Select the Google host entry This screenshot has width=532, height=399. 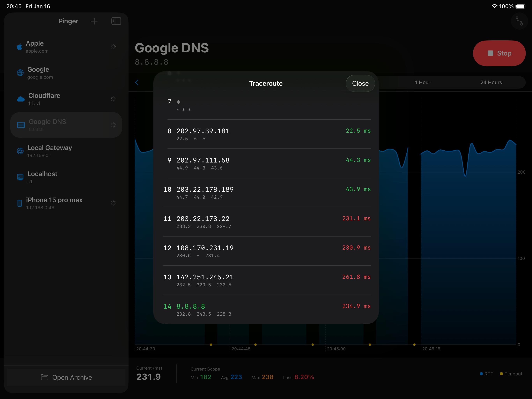pyautogui.click(x=66, y=73)
